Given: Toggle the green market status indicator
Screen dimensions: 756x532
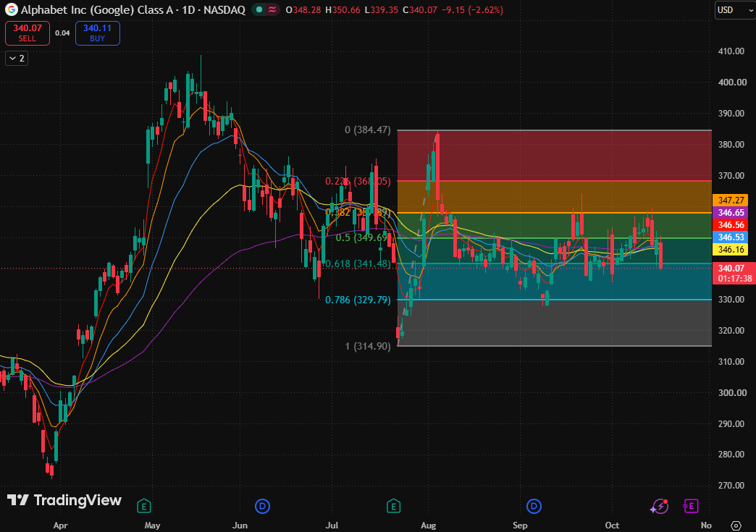Looking at the screenshot, I should (x=259, y=9).
